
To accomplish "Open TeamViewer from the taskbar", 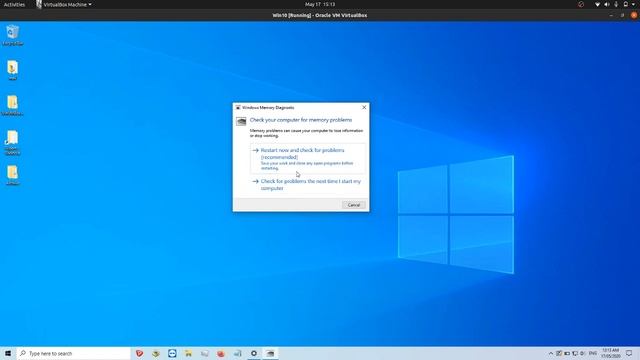I will (172, 353).
